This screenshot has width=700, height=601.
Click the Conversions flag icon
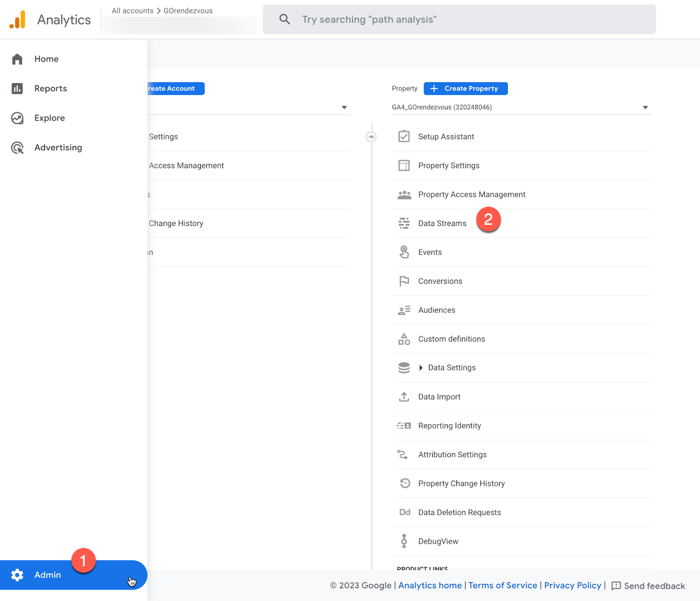coord(404,281)
